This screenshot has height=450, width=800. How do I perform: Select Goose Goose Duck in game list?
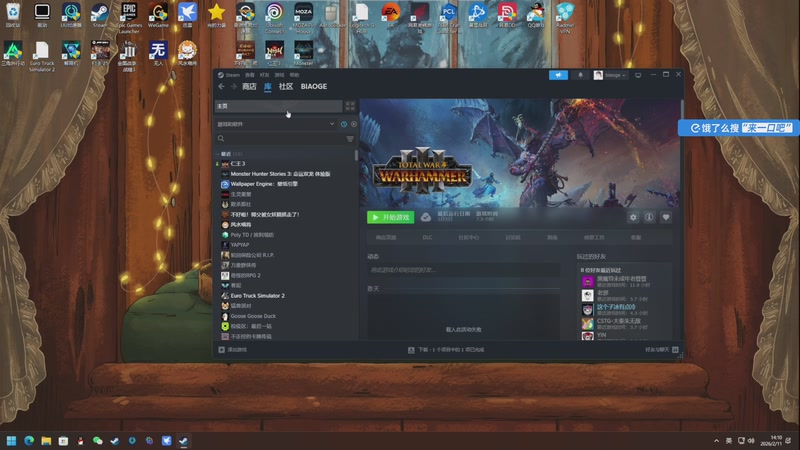(253, 316)
